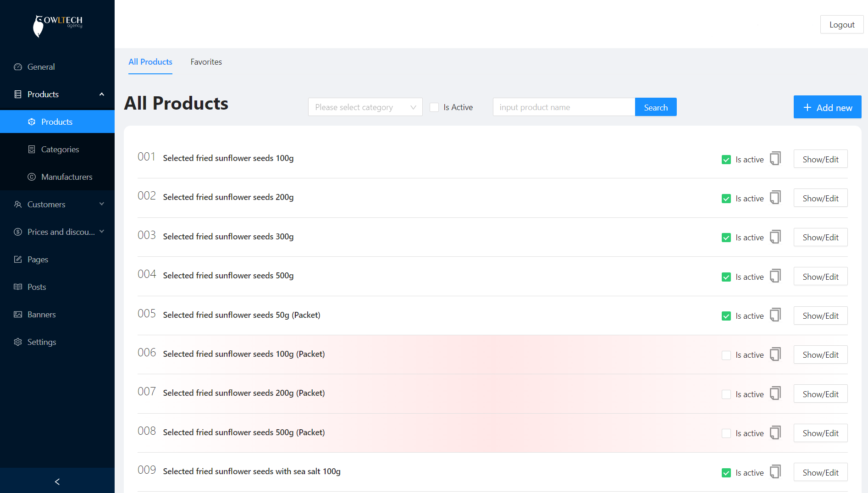Click the Customers people icon

point(18,205)
